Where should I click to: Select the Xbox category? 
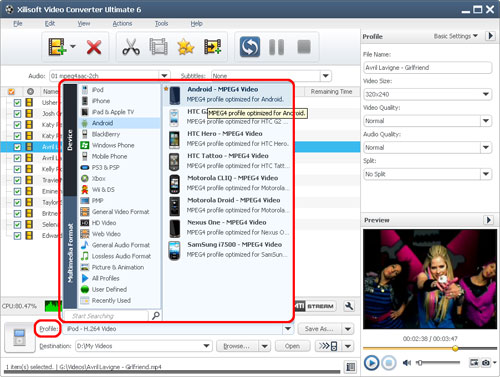coord(120,178)
